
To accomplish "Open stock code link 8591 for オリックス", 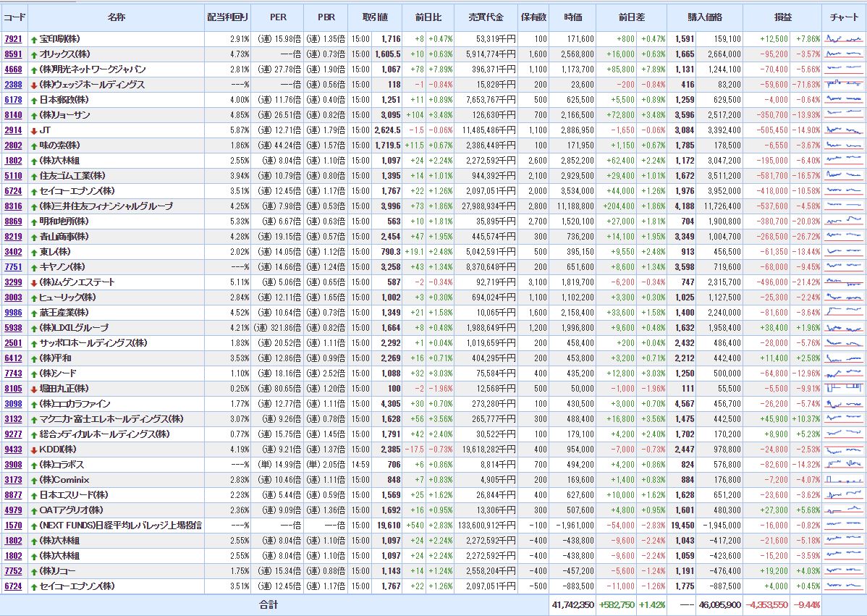I will (x=13, y=54).
